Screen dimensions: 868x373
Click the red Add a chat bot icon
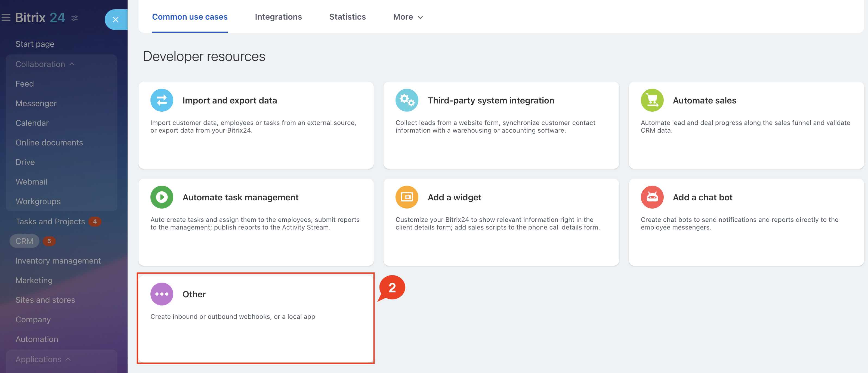pyautogui.click(x=652, y=197)
